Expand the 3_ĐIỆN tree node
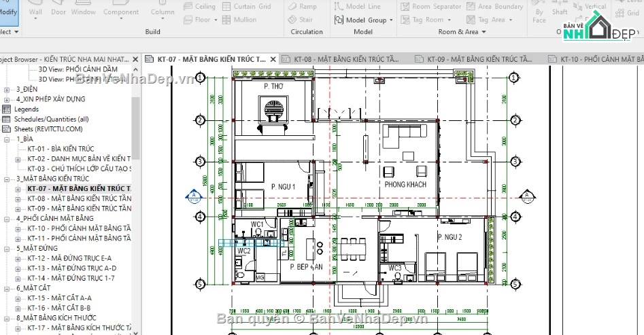 click(x=7, y=90)
